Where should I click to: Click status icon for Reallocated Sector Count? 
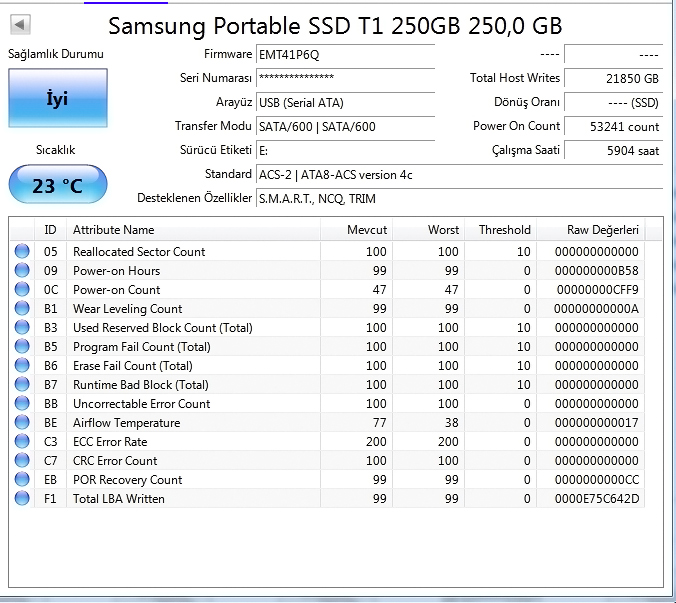(x=22, y=251)
